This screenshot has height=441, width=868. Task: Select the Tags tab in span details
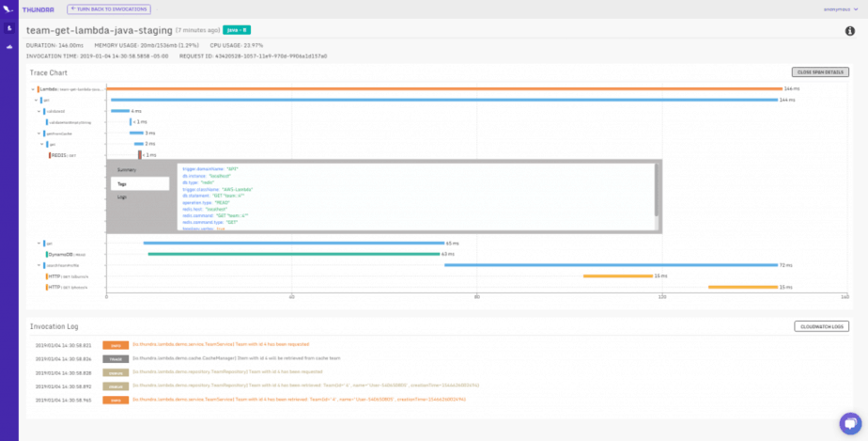coord(138,184)
